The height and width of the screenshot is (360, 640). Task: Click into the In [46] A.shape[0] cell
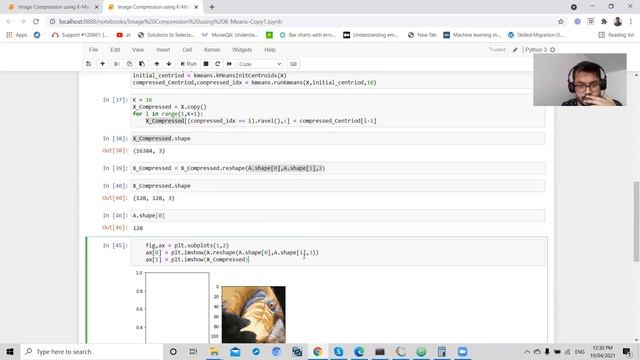click(338, 216)
